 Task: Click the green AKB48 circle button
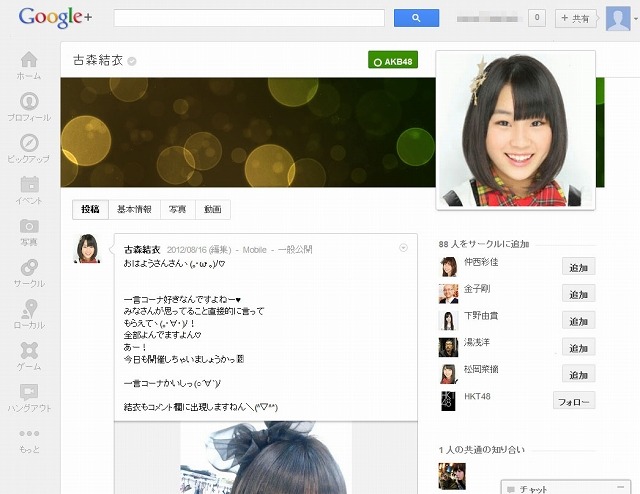pos(393,60)
